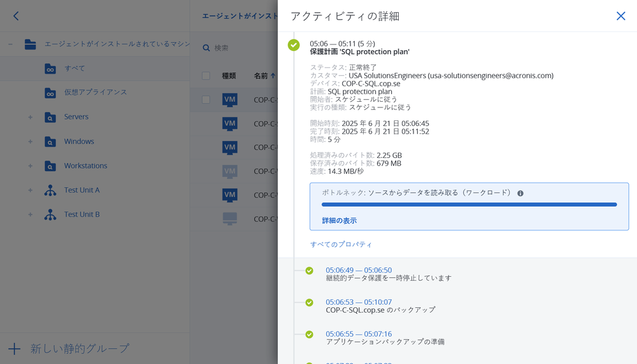Click the green check beside 05:06:55 step
Screen dimensions: 637x364
click(x=310, y=334)
